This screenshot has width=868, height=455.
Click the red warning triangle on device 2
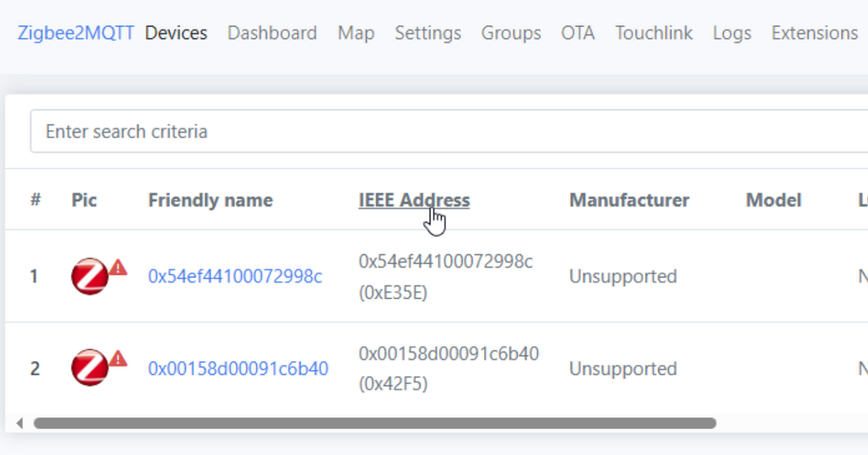click(x=118, y=359)
